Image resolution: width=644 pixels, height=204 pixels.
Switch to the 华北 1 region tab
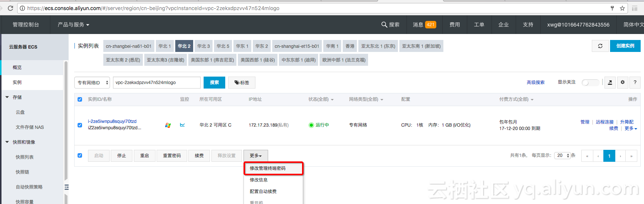point(164,46)
